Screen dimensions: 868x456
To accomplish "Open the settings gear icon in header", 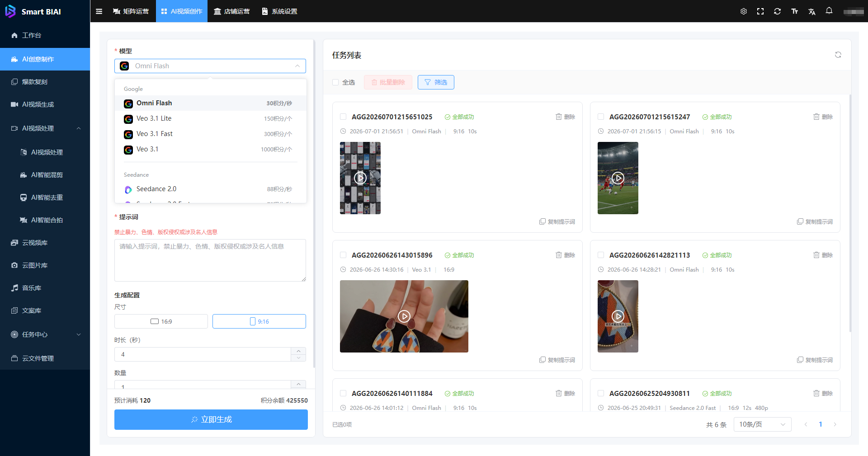I will (744, 11).
